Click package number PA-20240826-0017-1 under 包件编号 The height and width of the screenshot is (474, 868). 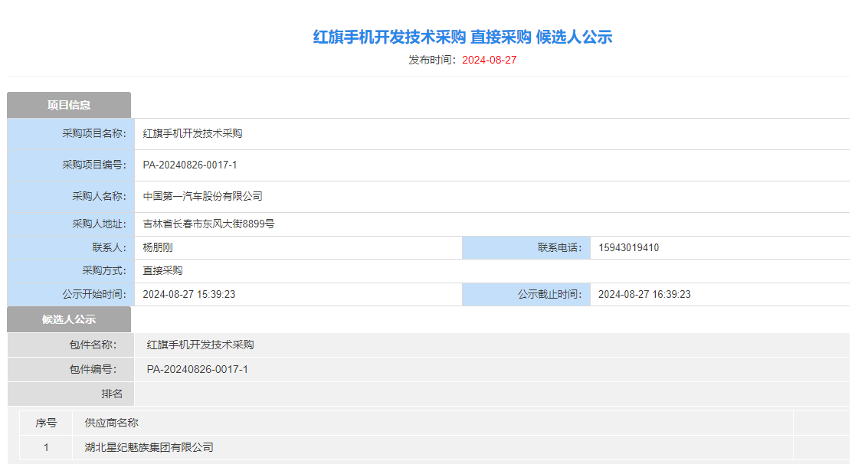pyautogui.click(x=198, y=369)
